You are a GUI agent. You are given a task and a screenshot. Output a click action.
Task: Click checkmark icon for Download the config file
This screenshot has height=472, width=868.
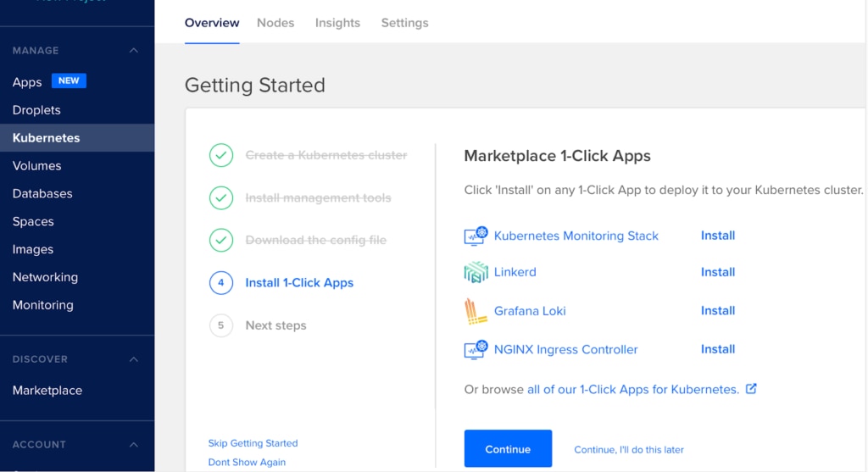click(221, 240)
